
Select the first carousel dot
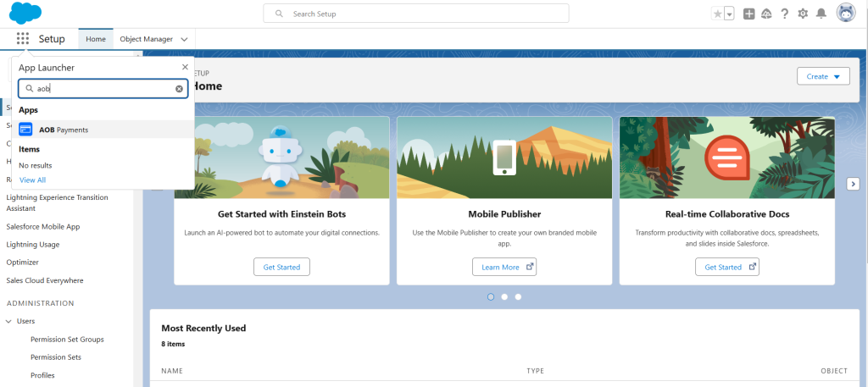(491, 297)
